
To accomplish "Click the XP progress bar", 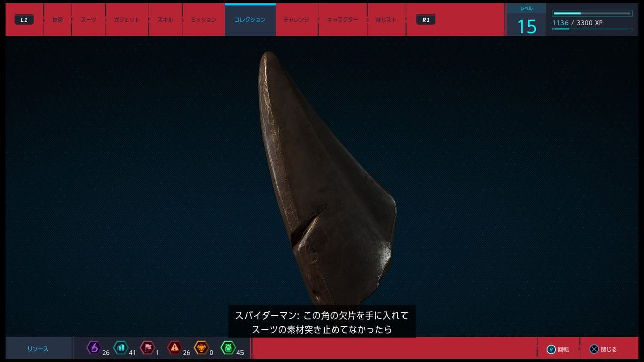I will pyautogui.click(x=593, y=13).
